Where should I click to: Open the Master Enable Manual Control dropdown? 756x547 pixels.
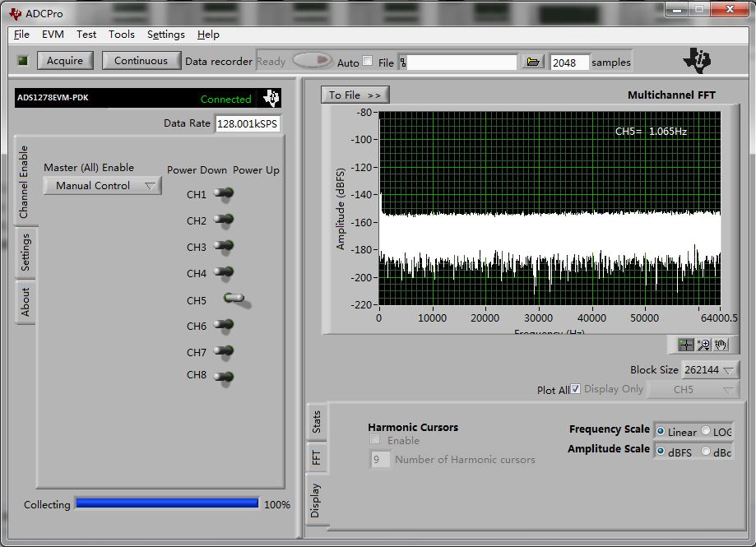(x=103, y=186)
